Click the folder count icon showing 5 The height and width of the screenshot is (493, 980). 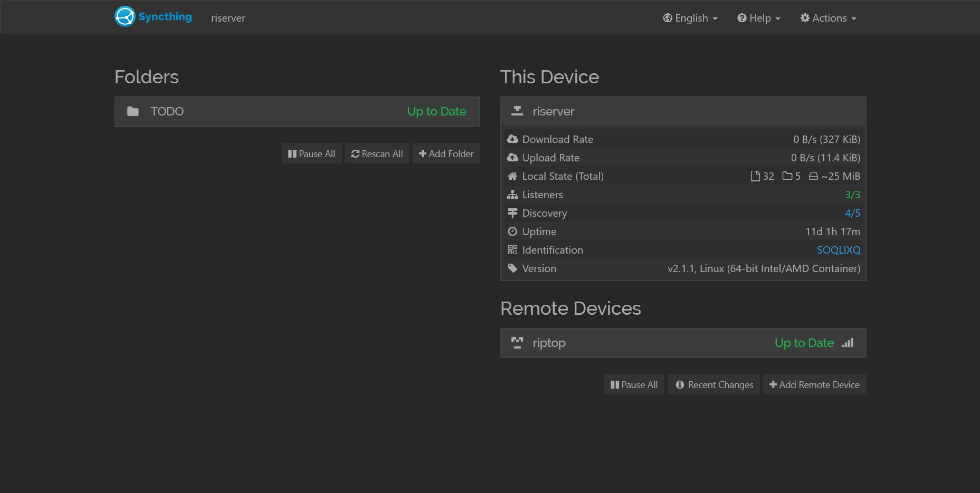tap(787, 176)
